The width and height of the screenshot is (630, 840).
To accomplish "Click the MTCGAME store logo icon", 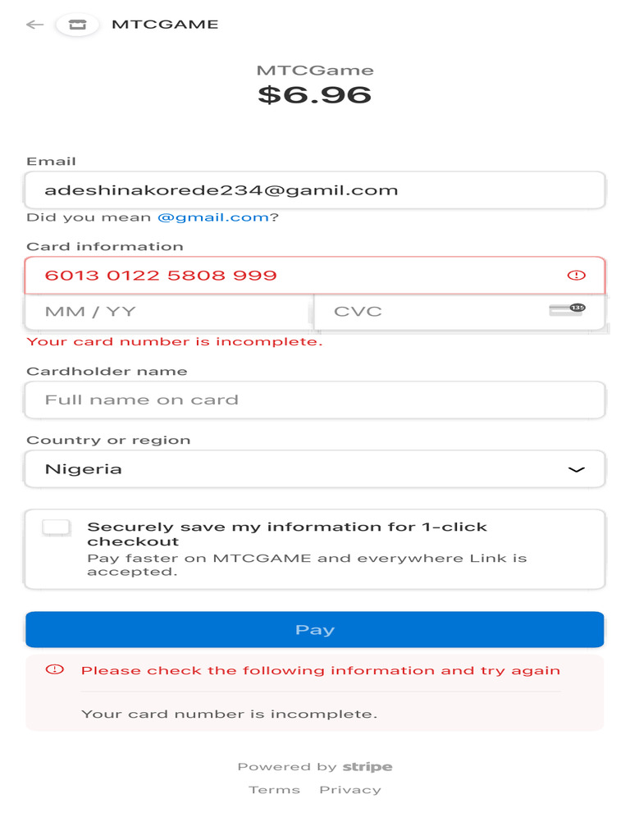I will [x=77, y=25].
